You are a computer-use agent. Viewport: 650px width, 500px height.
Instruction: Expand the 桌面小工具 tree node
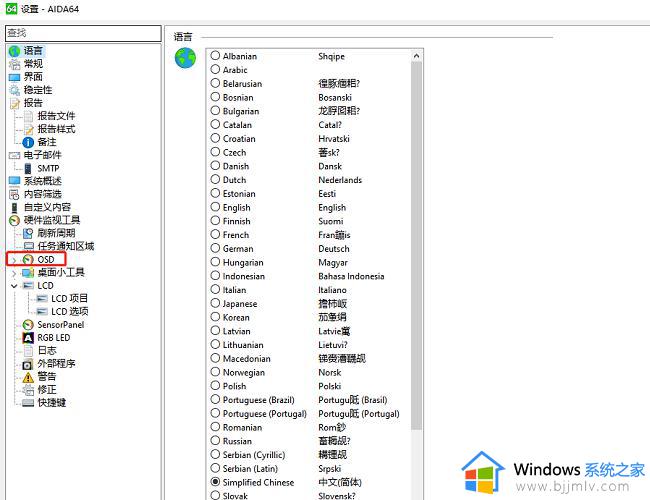14,273
